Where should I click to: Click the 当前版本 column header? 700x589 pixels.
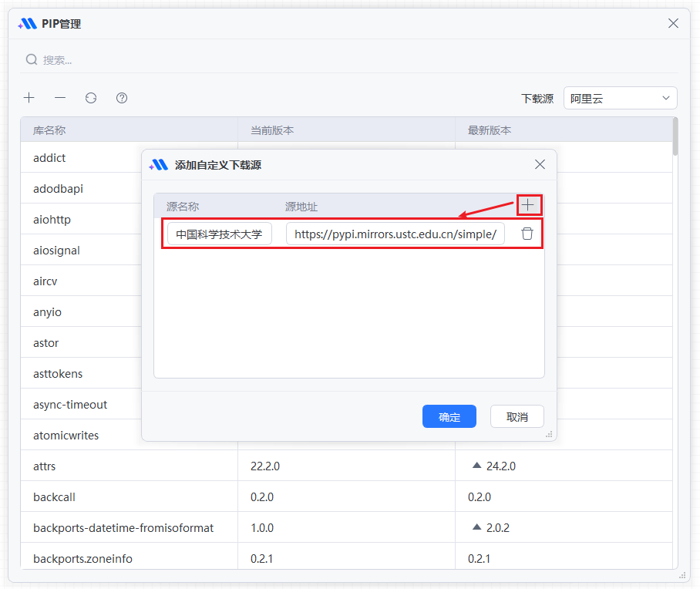[x=346, y=130]
